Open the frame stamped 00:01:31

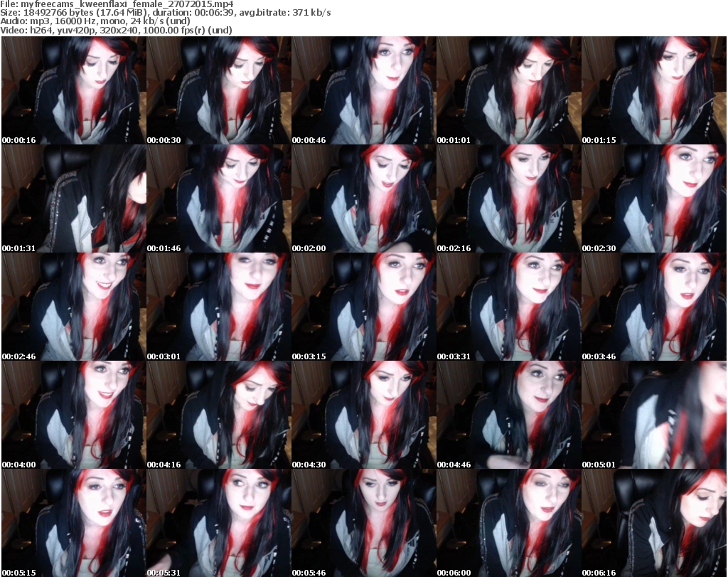(x=74, y=198)
